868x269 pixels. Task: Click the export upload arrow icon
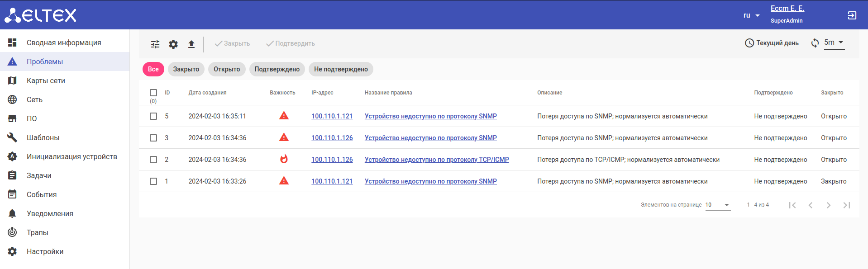(191, 44)
